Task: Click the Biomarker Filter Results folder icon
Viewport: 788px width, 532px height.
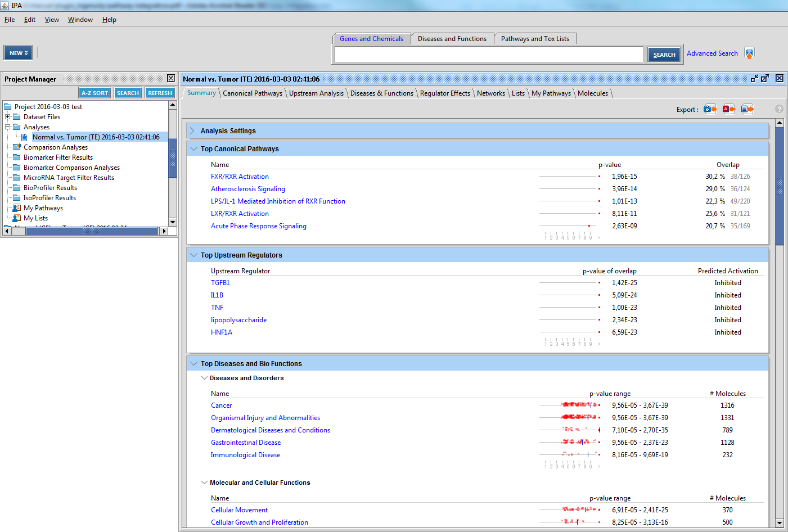Action: [x=17, y=157]
